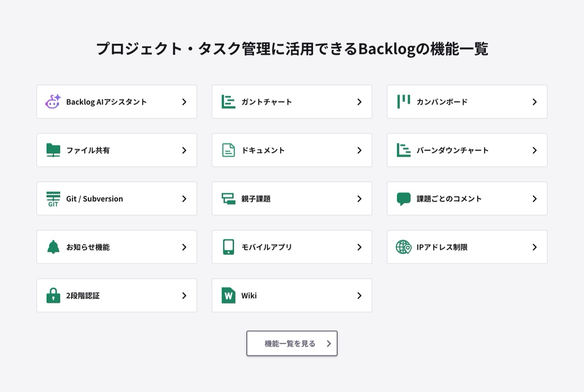Viewport: 584px width, 392px height.
Task: Click the bell icon next to お知らせ機能
Action: coord(52,247)
